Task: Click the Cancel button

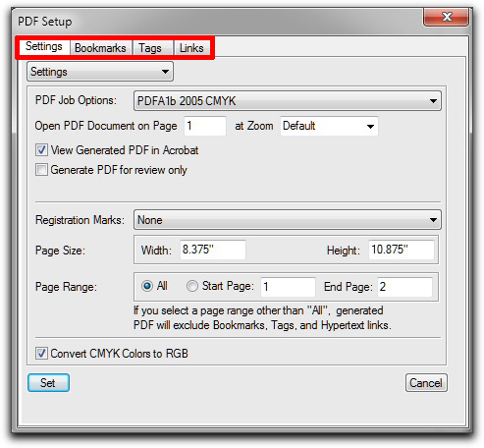Action: tap(426, 383)
